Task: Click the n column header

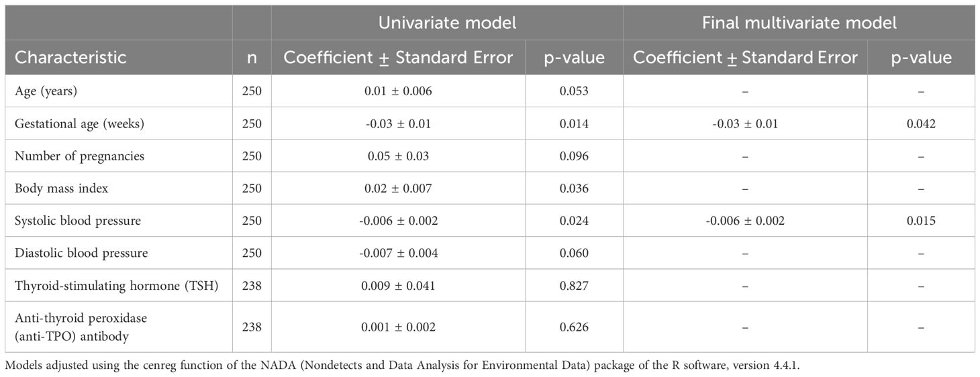Action: 252,58
